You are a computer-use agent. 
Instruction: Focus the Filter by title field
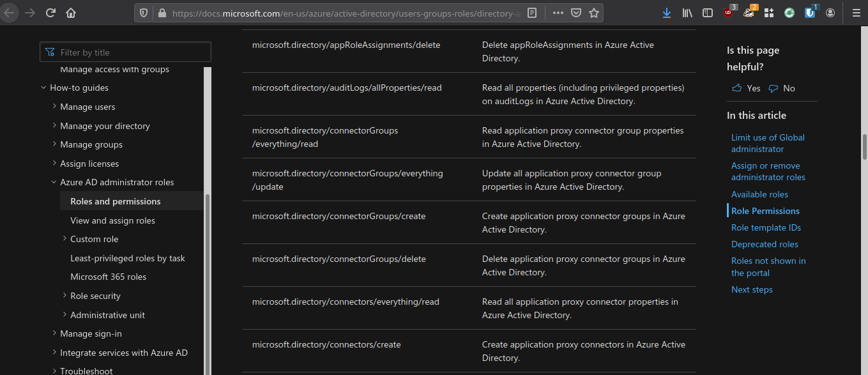(x=125, y=52)
